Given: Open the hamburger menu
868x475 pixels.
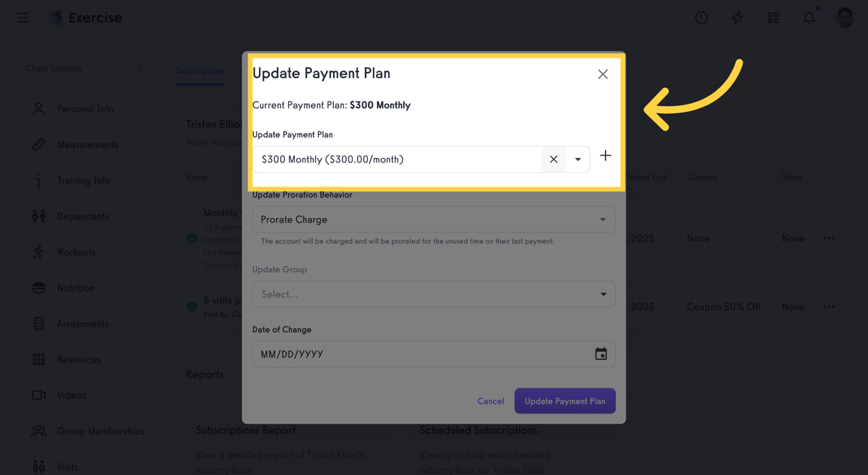Looking at the screenshot, I should (23, 17).
